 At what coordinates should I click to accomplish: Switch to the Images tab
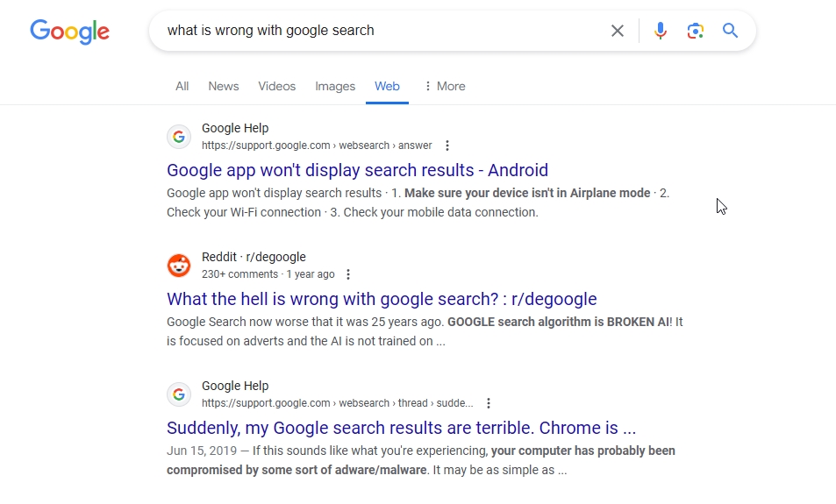335,86
